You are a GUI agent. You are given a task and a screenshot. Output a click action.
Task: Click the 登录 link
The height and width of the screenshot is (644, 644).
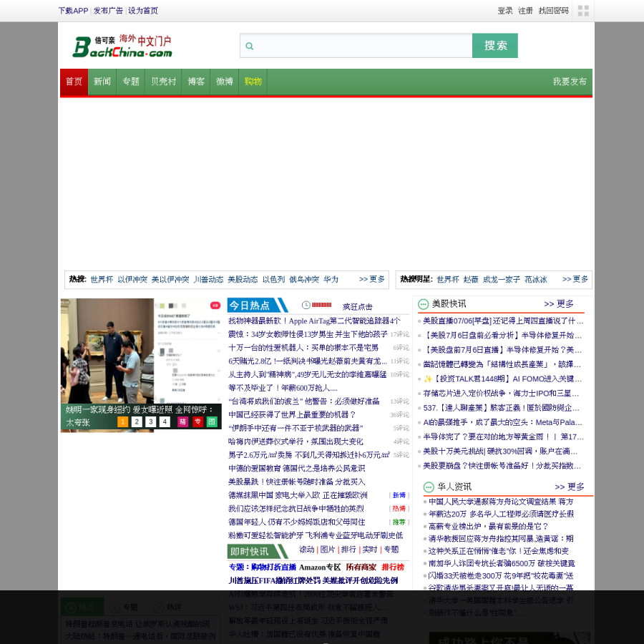coord(504,11)
